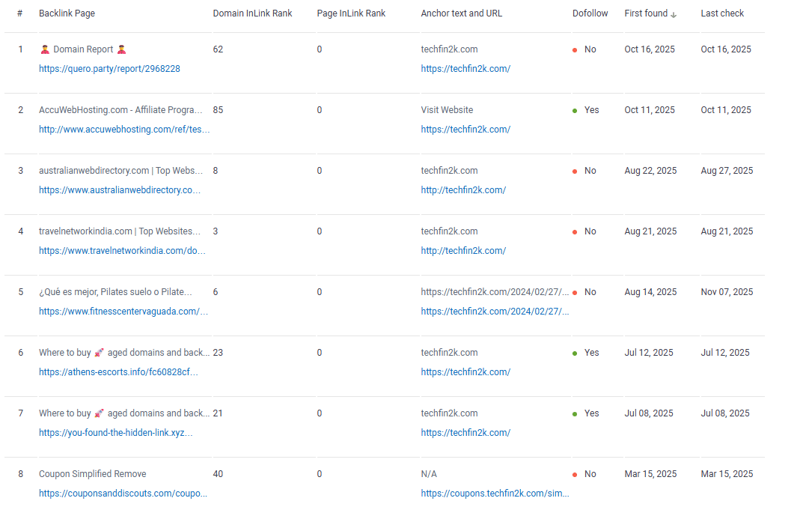Click the No dofollow value in row 5
The image size is (812, 522).
click(x=590, y=292)
